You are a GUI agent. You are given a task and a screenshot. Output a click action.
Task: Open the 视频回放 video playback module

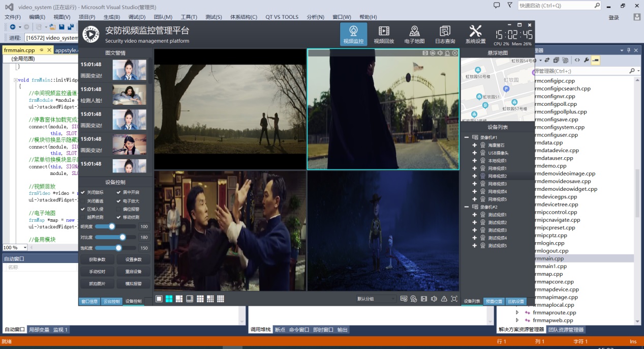(x=384, y=34)
